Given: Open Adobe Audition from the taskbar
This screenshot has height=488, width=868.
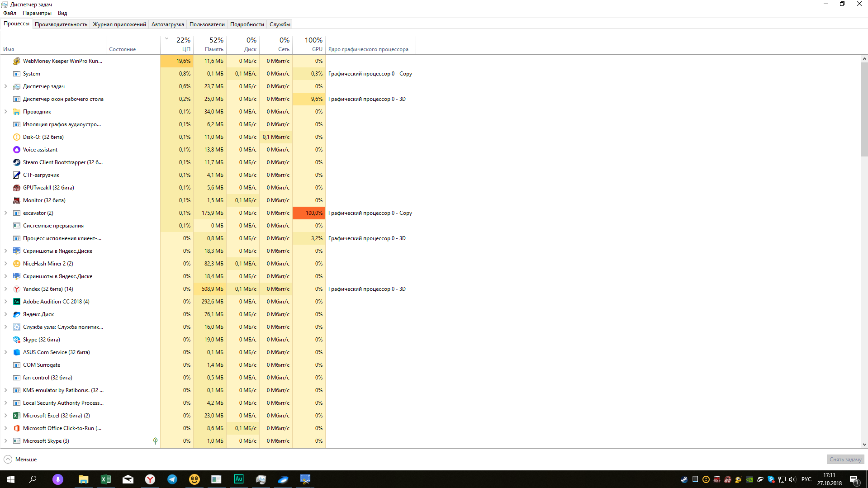Looking at the screenshot, I should click(x=239, y=479).
